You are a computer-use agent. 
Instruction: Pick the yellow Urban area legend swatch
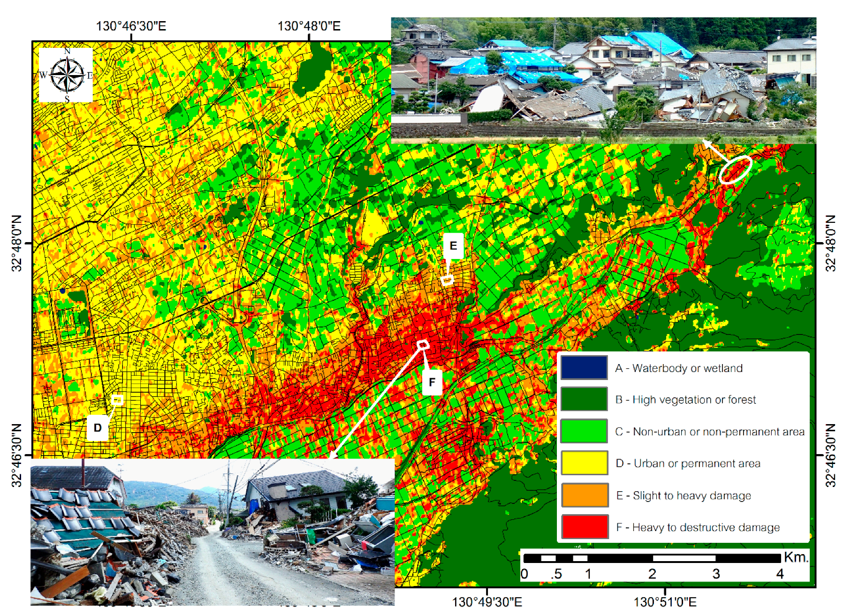[x=584, y=463]
